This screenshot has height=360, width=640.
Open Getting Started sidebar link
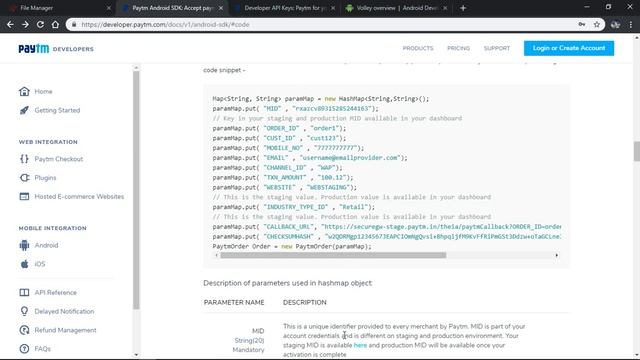[57, 110]
